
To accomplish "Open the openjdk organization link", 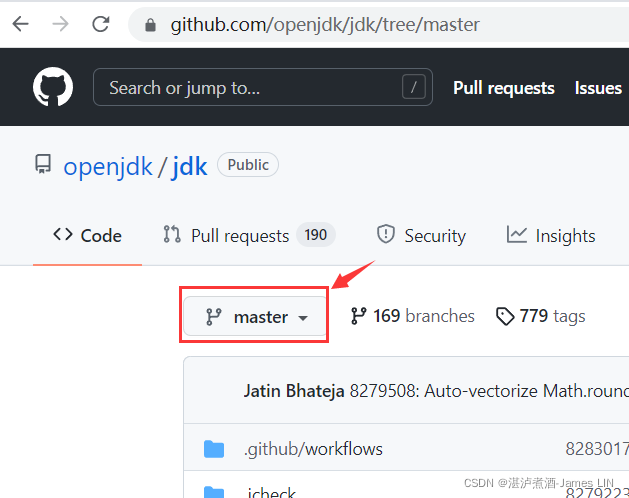I will pos(108,167).
